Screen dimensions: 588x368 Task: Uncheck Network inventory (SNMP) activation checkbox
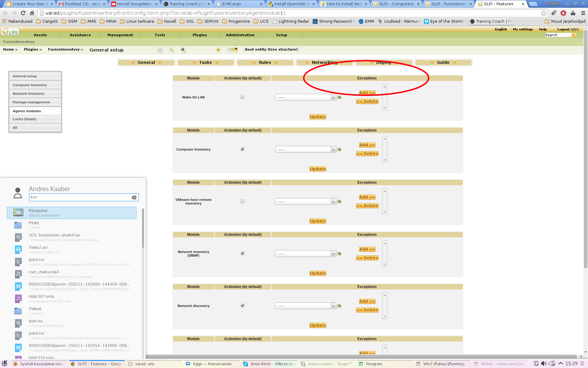(243, 253)
